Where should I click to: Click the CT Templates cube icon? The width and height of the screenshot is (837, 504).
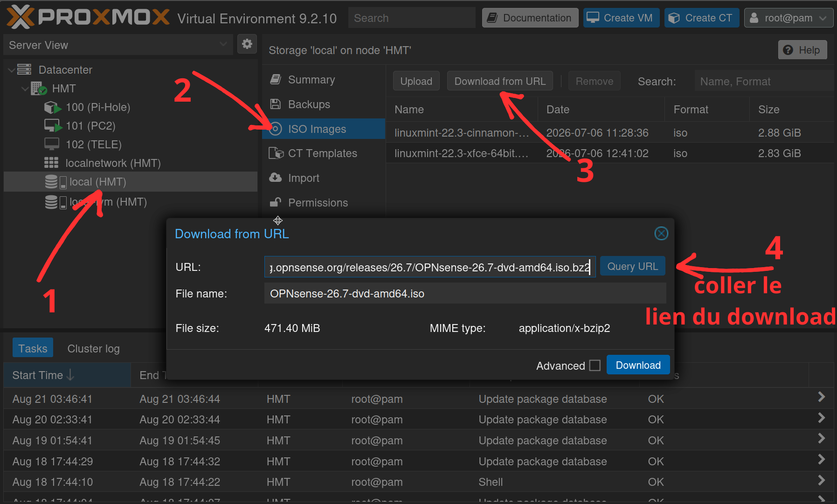click(276, 153)
